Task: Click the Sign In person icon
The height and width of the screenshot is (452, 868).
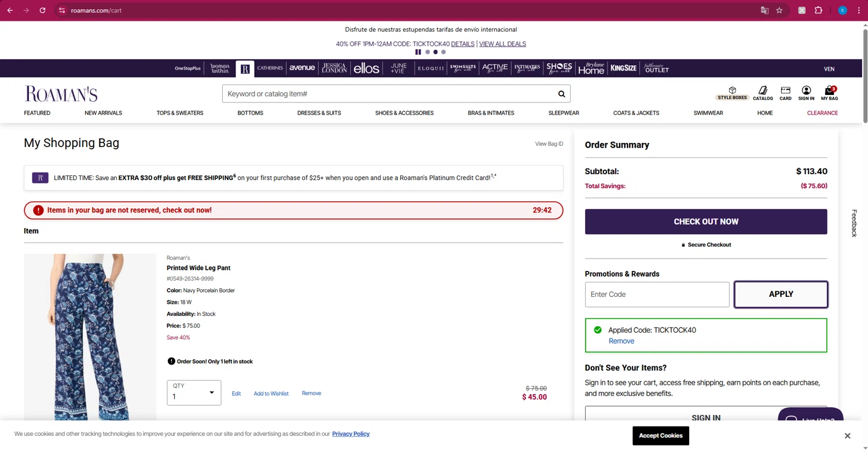Action: pyautogui.click(x=806, y=93)
